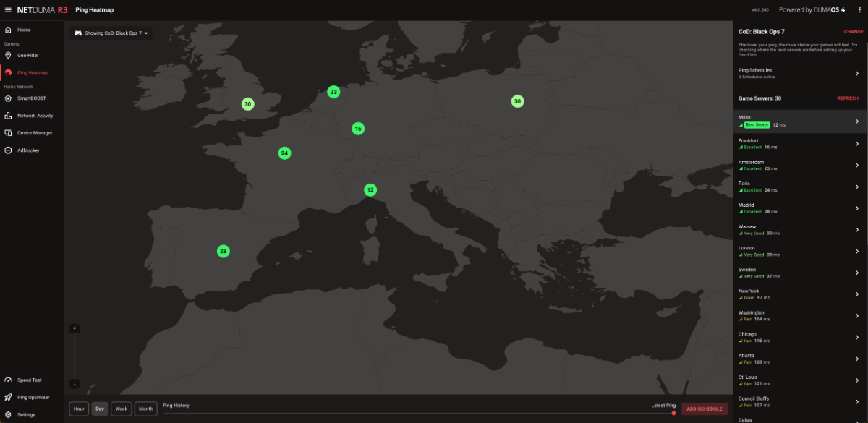This screenshot has width=868, height=423.
Task: Click the Milan map marker showing 12
Action: pyautogui.click(x=370, y=190)
